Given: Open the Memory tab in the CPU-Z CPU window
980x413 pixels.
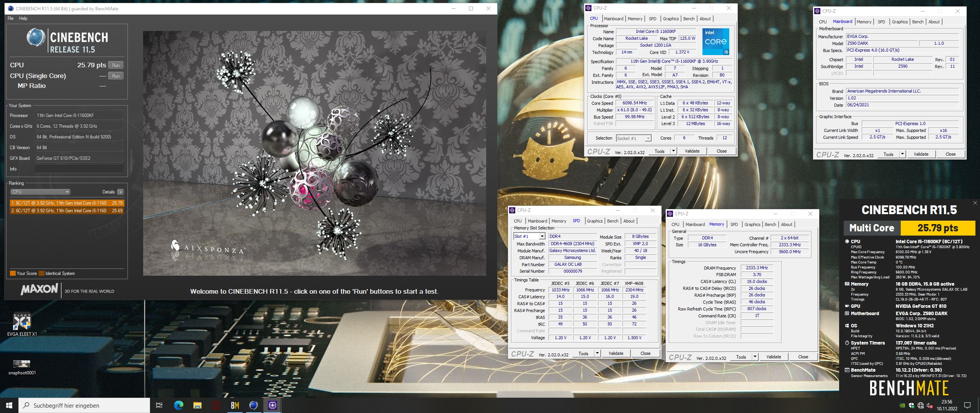Looking at the screenshot, I should (x=635, y=19).
